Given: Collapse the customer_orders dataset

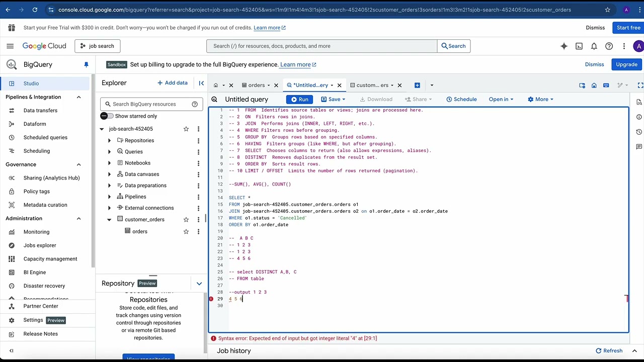Looking at the screenshot, I should 109,220.
